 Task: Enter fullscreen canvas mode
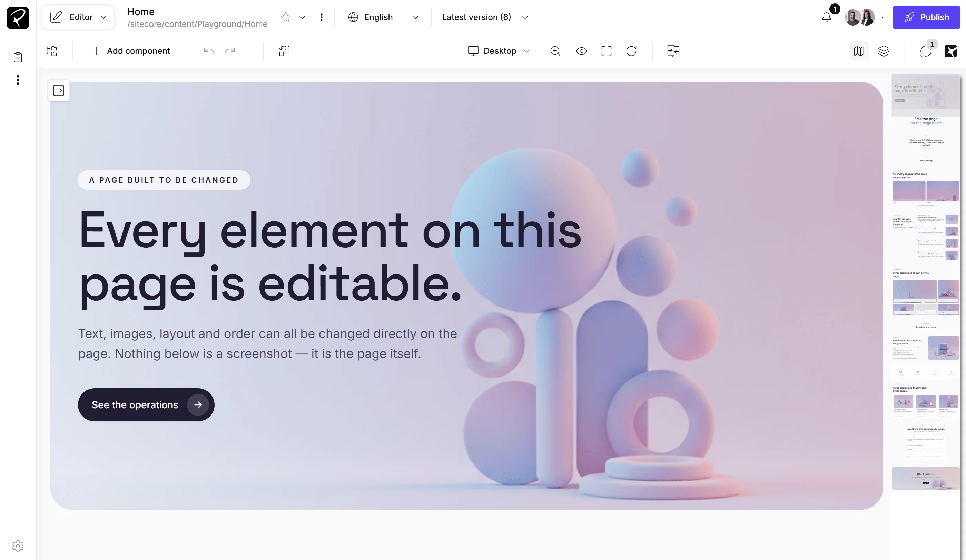pyautogui.click(x=607, y=51)
